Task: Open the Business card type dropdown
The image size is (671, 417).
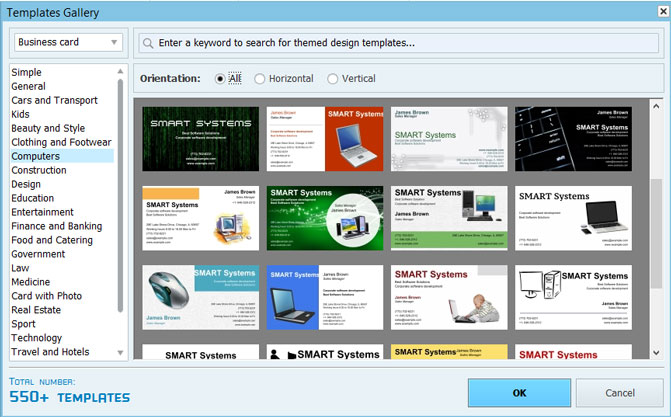Action: pyautogui.click(x=68, y=42)
